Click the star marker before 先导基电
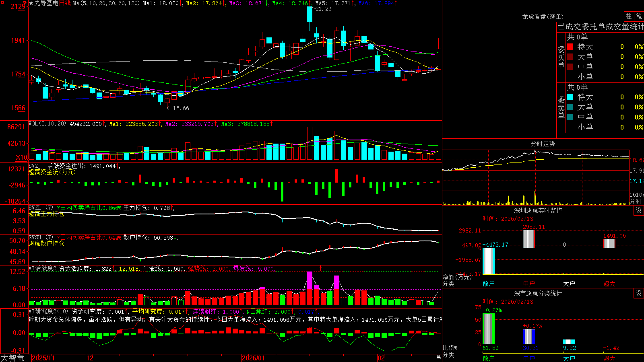Screen dimensions: 644x362 pos(31,3)
